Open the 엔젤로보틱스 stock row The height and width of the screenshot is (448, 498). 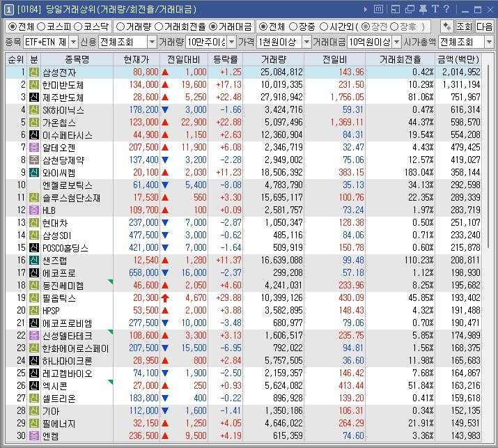click(x=243, y=185)
